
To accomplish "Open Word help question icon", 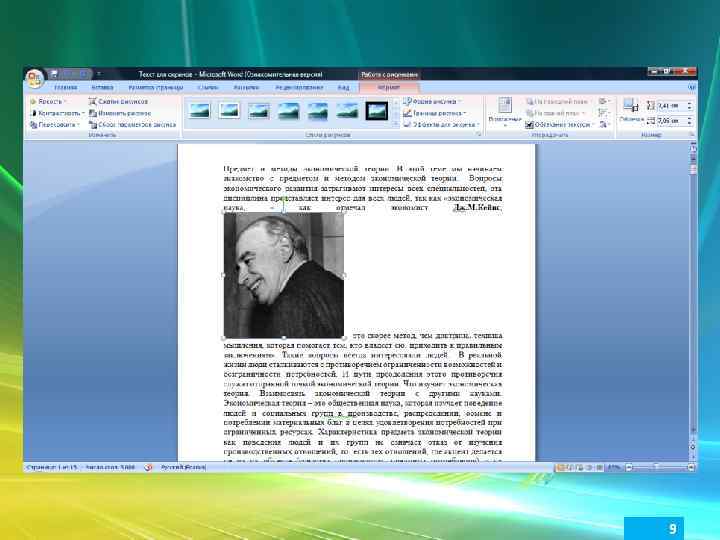I will [x=691, y=87].
